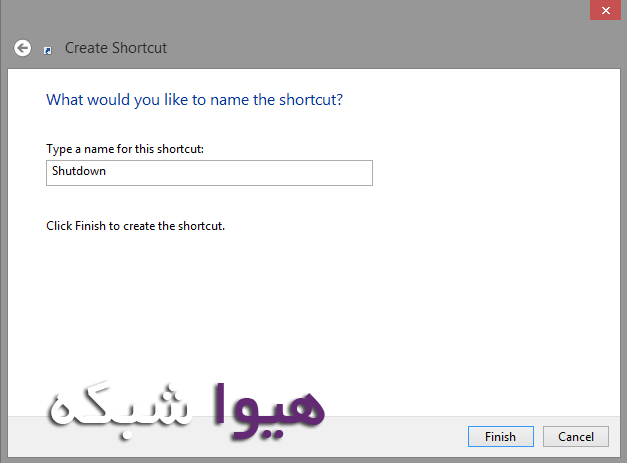This screenshot has height=463, width=627.
Task: Click the shortcut wizard icon in the title
Action: 47,49
